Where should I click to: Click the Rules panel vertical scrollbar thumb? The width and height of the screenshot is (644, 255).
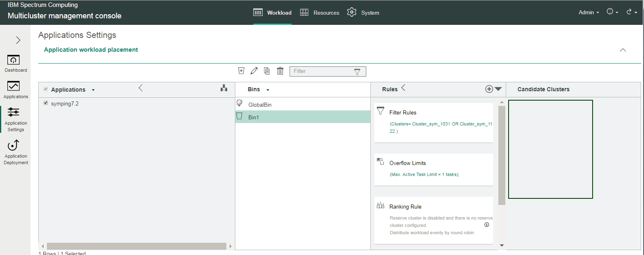click(502, 155)
